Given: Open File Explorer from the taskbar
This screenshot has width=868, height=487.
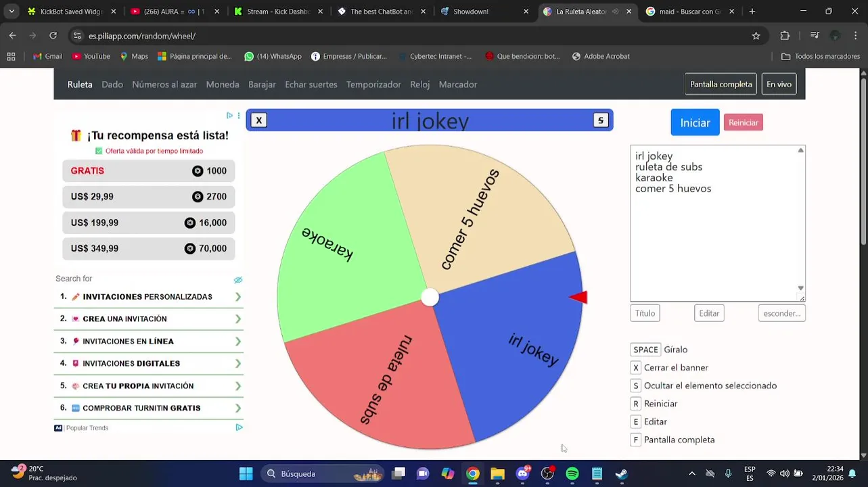Looking at the screenshot, I should click(x=498, y=473).
